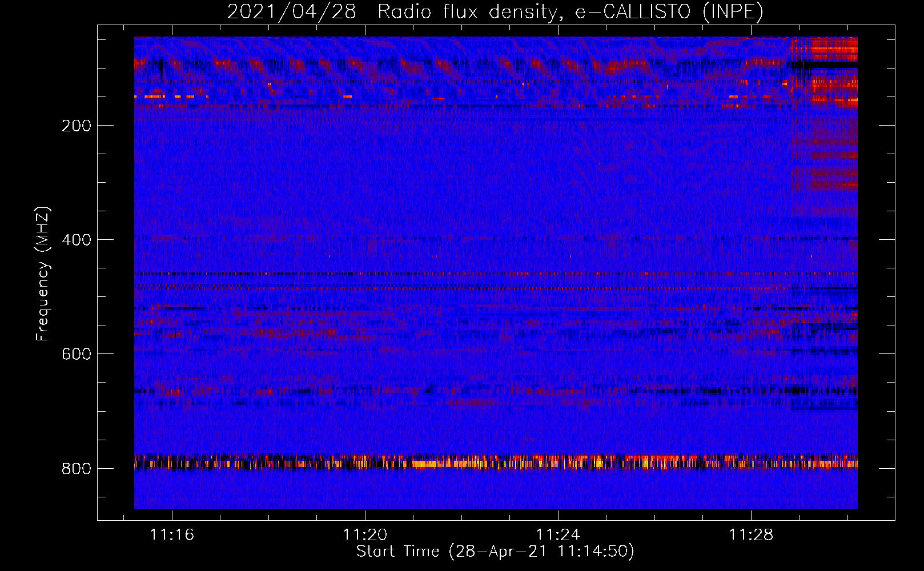Click the 600 frequency tick label
Viewport: 924px width, 571px height.
click(77, 354)
